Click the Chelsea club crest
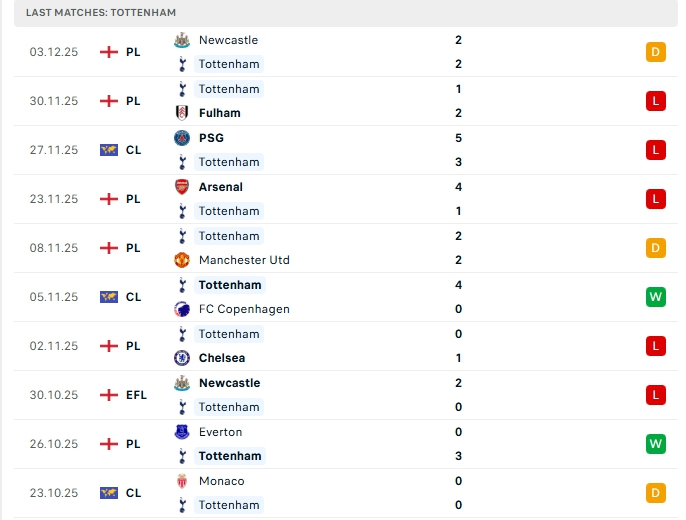 [182, 358]
